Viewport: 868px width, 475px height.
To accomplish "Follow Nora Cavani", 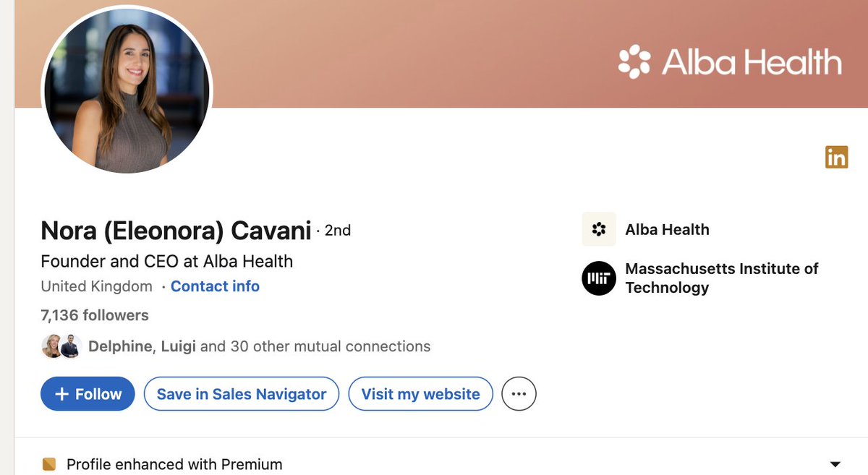I will pyautogui.click(x=88, y=394).
